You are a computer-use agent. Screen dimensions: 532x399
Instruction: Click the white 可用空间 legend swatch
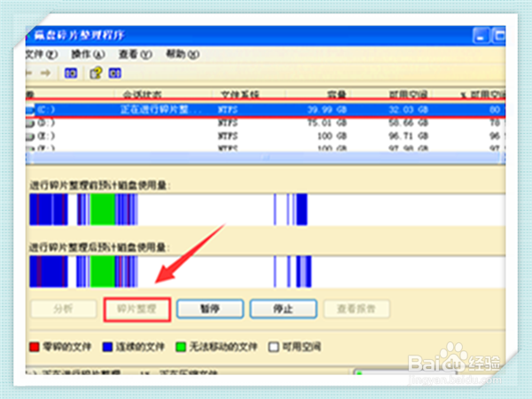click(x=273, y=347)
